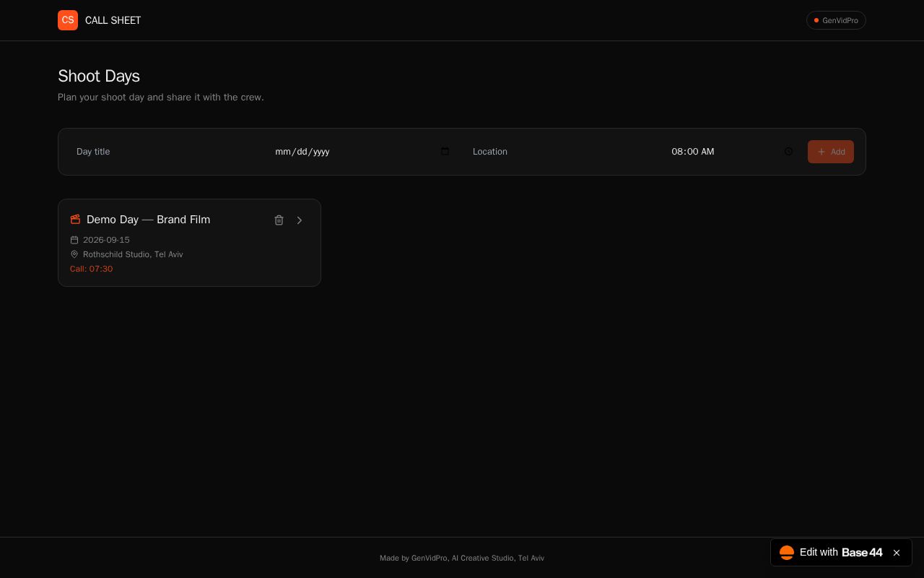Click the orange Base44 logo icon
924x578 pixels.
point(787,553)
